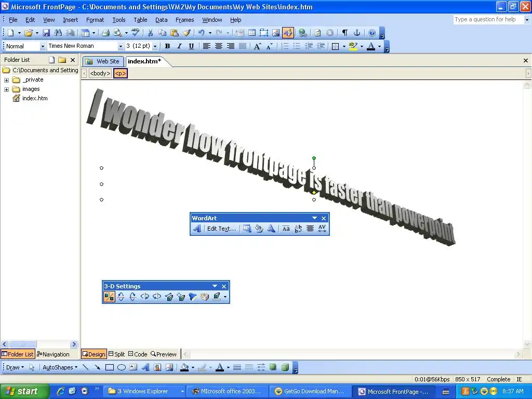Click Tilt Down in 3-D Settings
The width and height of the screenshot is (532, 399).
(121, 297)
